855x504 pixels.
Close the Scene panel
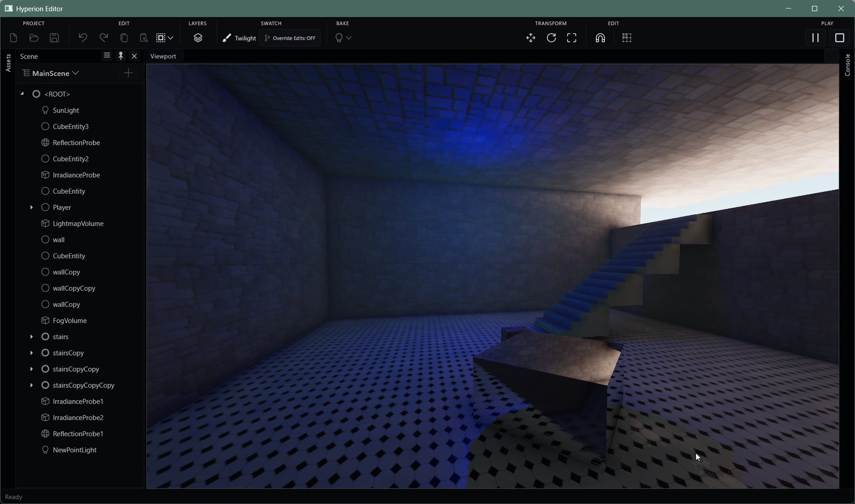[134, 56]
